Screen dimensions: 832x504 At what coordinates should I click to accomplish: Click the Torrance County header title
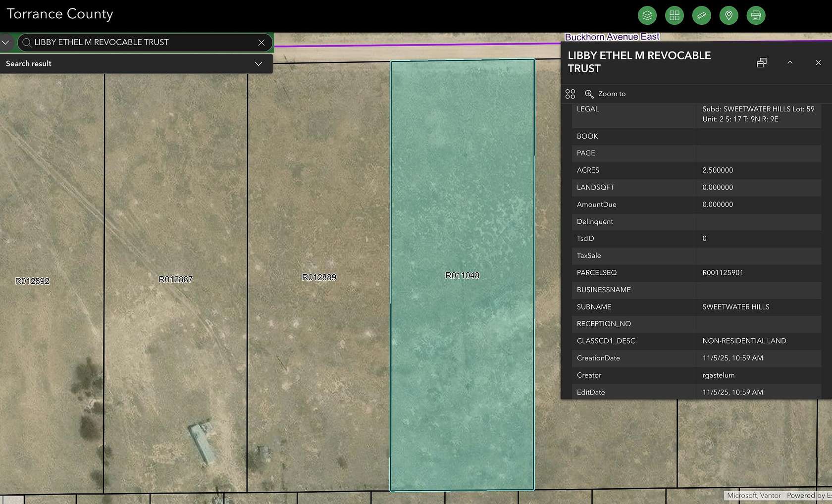tap(58, 14)
